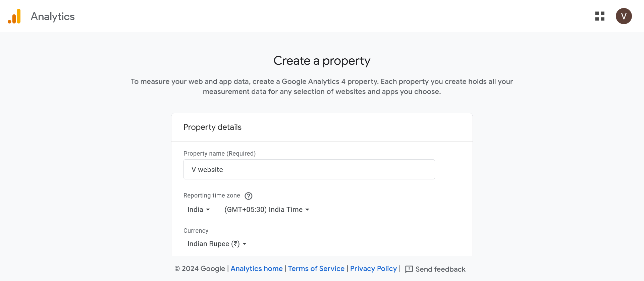The height and width of the screenshot is (281, 644).
Task: Click the Create a property heading
Action: 322,61
